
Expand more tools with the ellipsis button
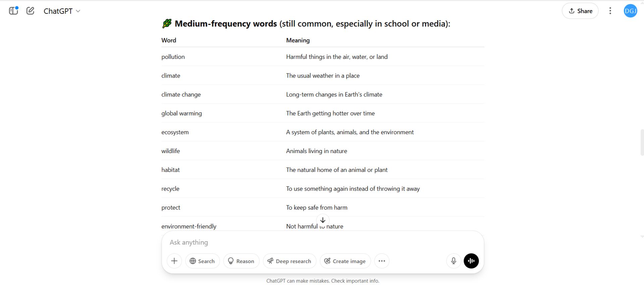(x=382, y=261)
